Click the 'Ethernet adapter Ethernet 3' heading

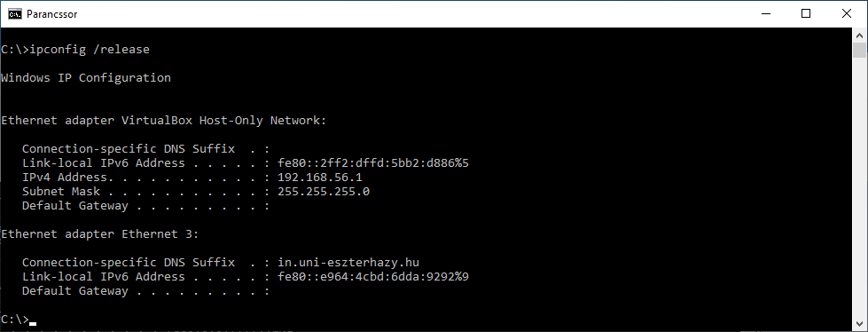(99, 233)
